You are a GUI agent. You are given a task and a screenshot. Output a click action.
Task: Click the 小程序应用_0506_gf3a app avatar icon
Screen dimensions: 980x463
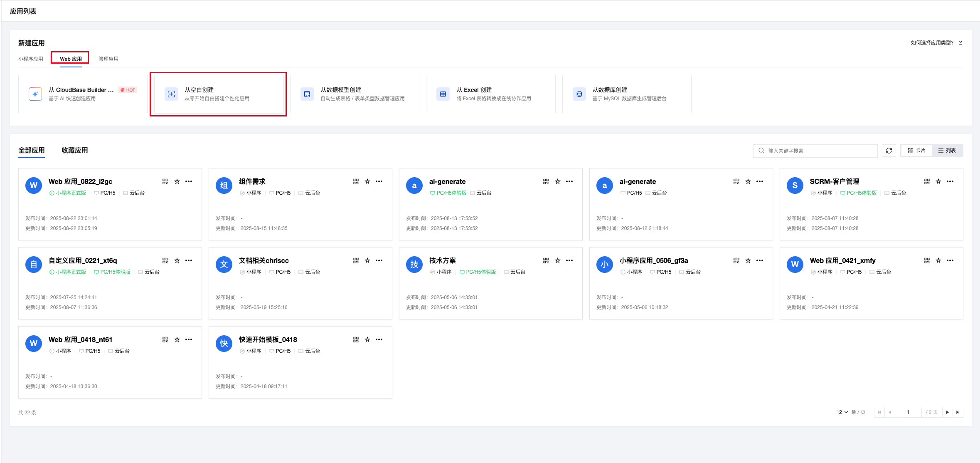click(604, 265)
